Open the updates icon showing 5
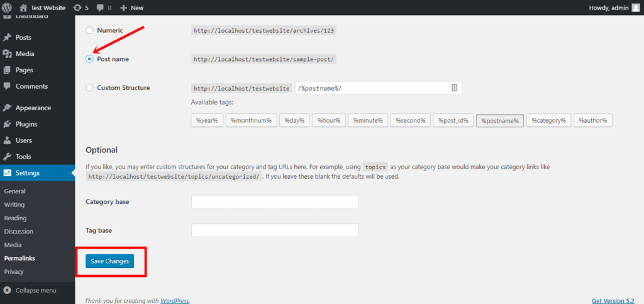The image size is (644, 304). pyautogui.click(x=77, y=8)
